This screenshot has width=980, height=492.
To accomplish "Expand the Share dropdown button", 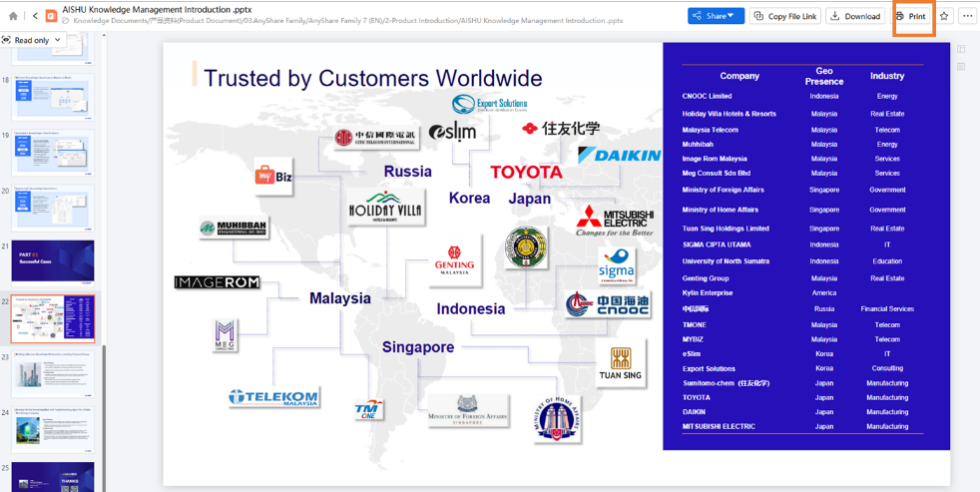I will click(716, 16).
